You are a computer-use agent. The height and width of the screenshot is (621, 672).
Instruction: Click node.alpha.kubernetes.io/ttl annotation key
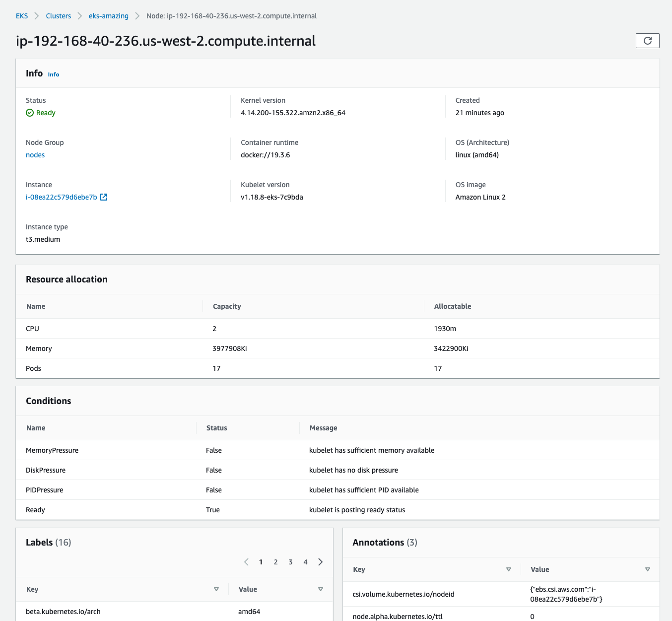click(398, 617)
